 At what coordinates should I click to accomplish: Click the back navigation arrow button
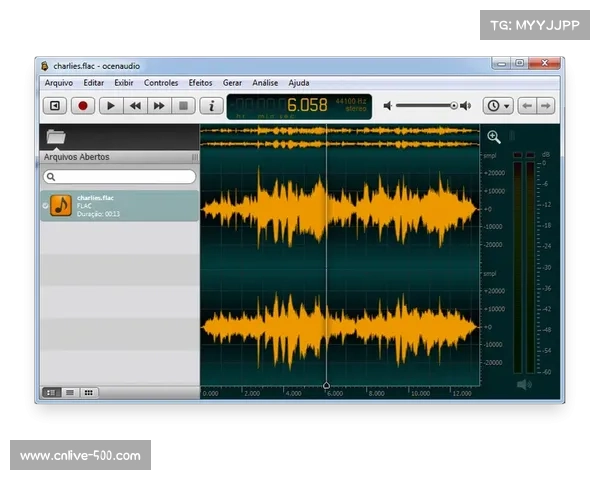(527, 105)
